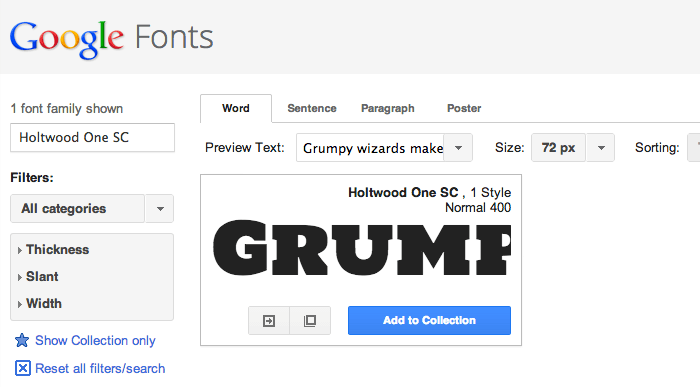Screen dimensions: 700x387
Task: Click the 'Sorting:' label
Action: [x=657, y=148]
